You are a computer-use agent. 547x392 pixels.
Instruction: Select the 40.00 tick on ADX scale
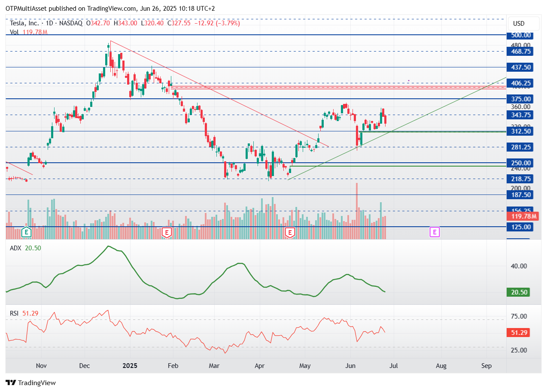(520, 266)
